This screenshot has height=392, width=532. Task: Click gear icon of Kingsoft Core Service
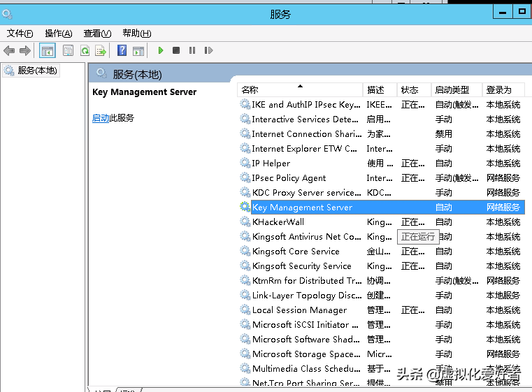pos(245,251)
